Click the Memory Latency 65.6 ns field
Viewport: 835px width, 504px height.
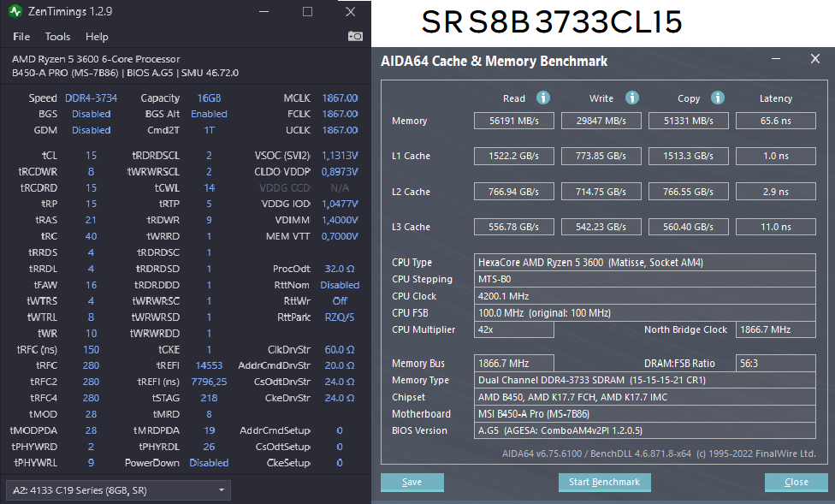pos(776,121)
